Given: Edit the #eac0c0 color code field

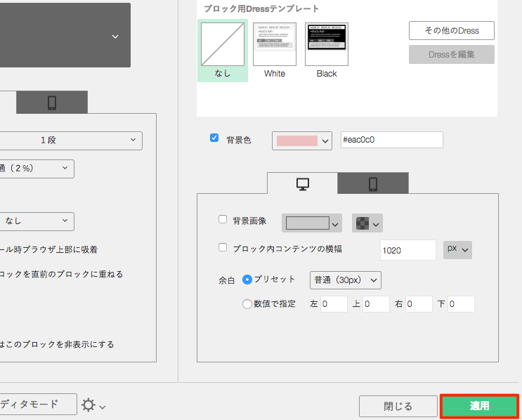Looking at the screenshot, I should pos(391,140).
